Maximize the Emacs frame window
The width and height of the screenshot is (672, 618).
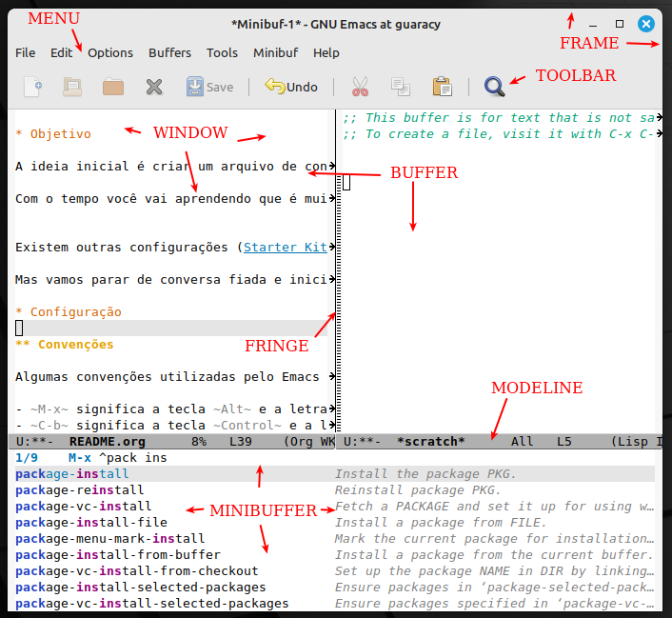coord(620,24)
